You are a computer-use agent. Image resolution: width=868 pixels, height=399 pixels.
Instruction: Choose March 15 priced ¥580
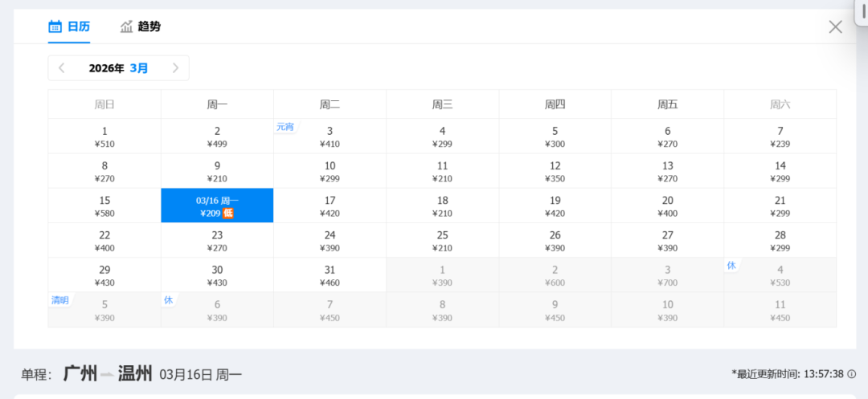point(104,206)
